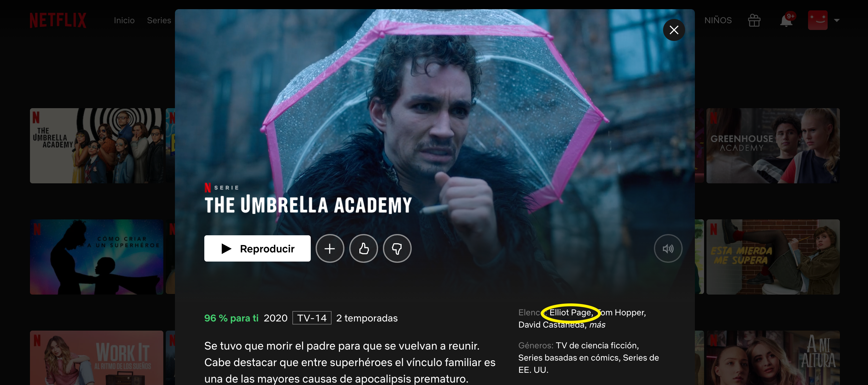Add The Umbrella Academy to My List
Screen dimensions: 868x385
tap(329, 248)
